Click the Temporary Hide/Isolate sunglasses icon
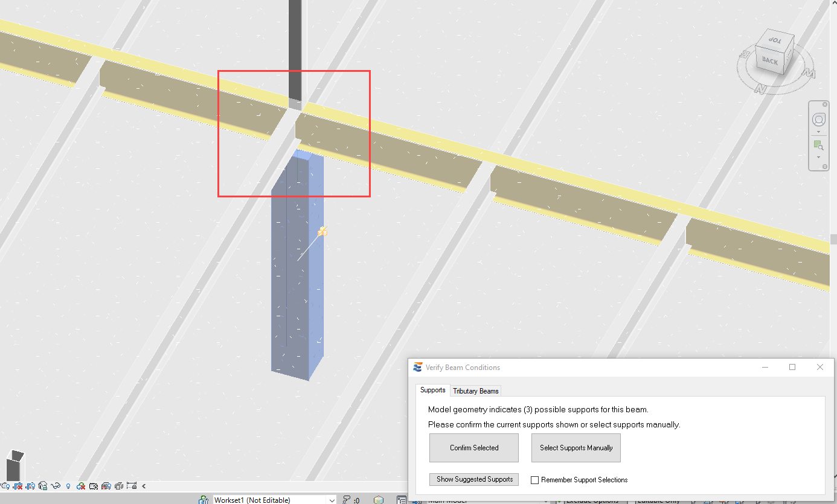The height and width of the screenshot is (504, 837). (x=56, y=486)
